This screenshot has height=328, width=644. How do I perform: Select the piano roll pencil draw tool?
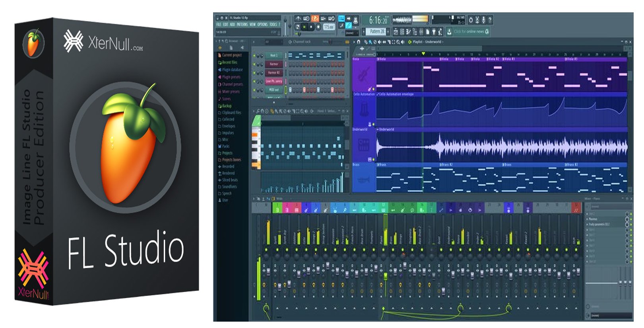pyautogui.click(x=272, y=111)
